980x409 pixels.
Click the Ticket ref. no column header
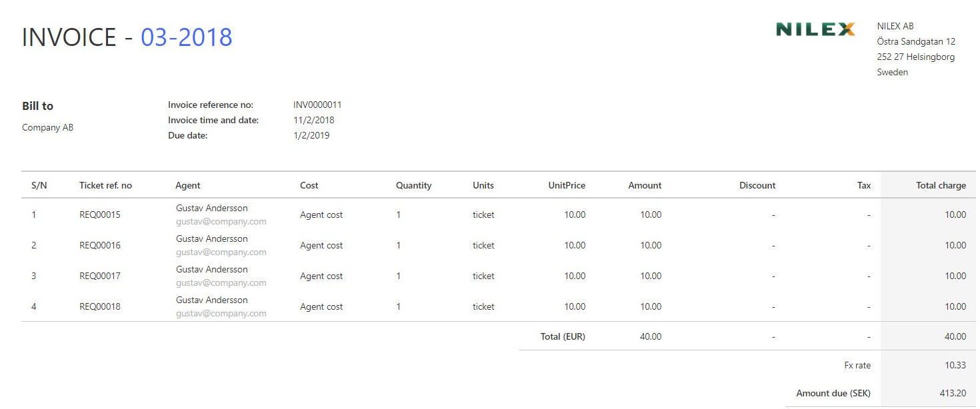pyautogui.click(x=105, y=185)
